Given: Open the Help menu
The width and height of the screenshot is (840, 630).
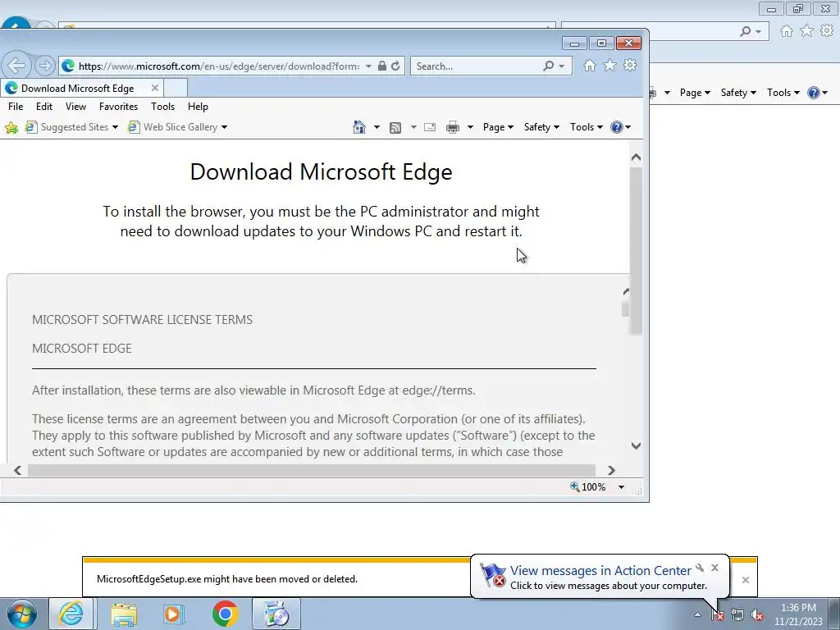Looking at the screenshot, I should [x=198, y=107].
